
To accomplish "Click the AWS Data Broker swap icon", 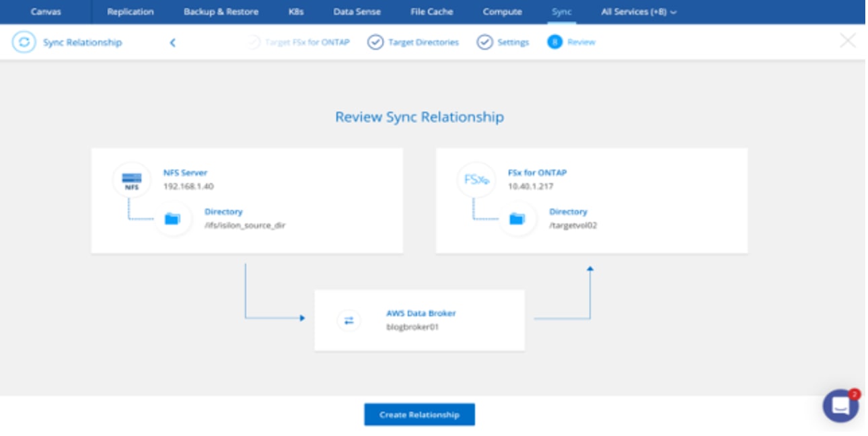I will click(x=349, y=321).
